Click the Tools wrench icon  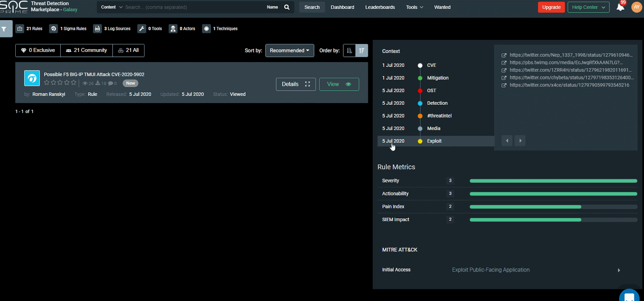pyautogui.click(x=142, y=29)
